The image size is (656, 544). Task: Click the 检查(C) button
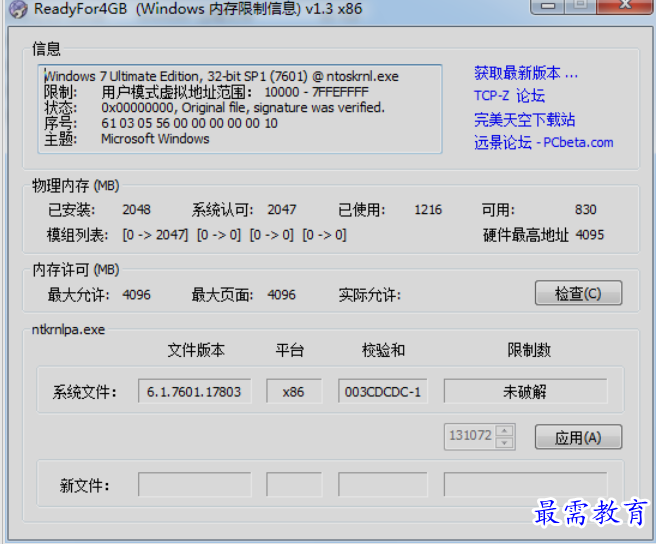pyautogui.click(x=578, y=293)
